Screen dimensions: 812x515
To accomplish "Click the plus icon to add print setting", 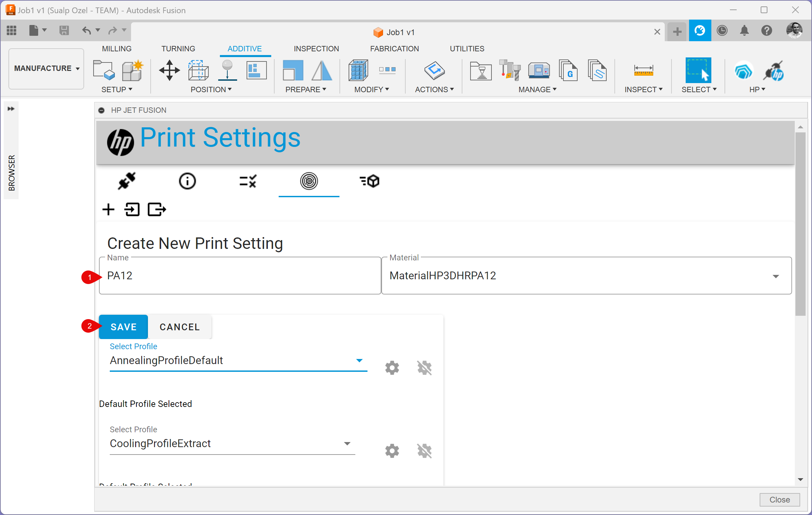I will [108, 209].
